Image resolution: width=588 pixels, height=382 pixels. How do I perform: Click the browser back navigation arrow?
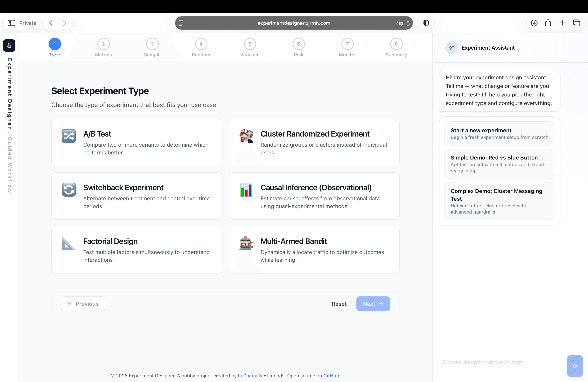click(51, 23)
